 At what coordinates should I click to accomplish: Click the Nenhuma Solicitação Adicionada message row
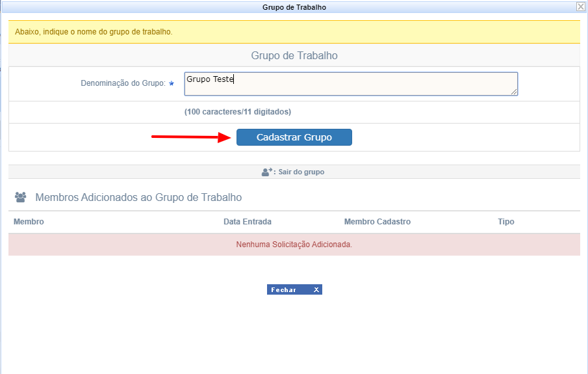coord(294,245)
